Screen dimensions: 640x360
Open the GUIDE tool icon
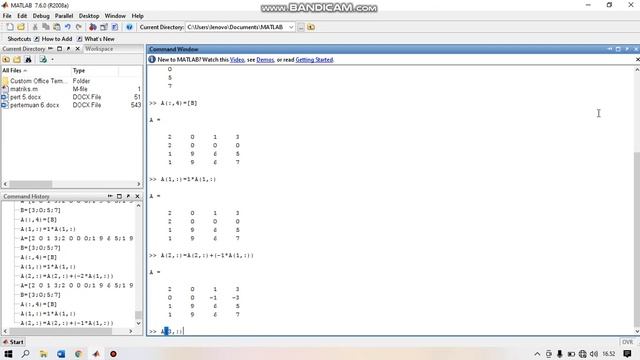pos(104,27)
